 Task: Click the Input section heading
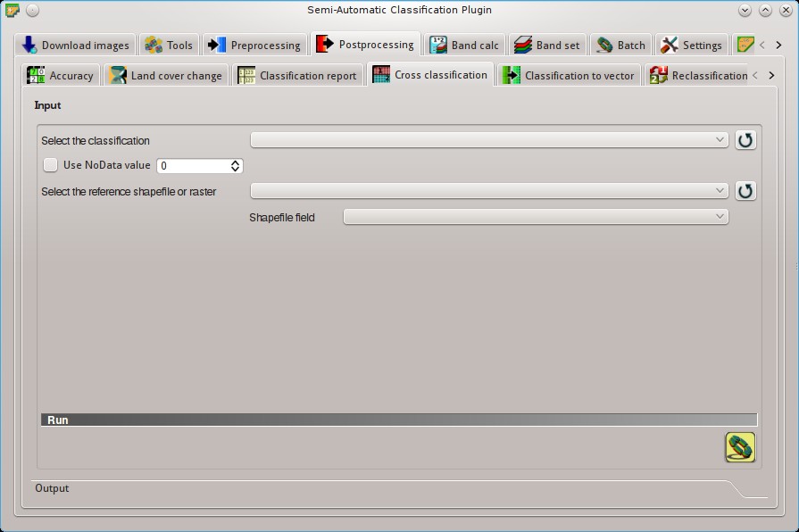coord(47,105)
